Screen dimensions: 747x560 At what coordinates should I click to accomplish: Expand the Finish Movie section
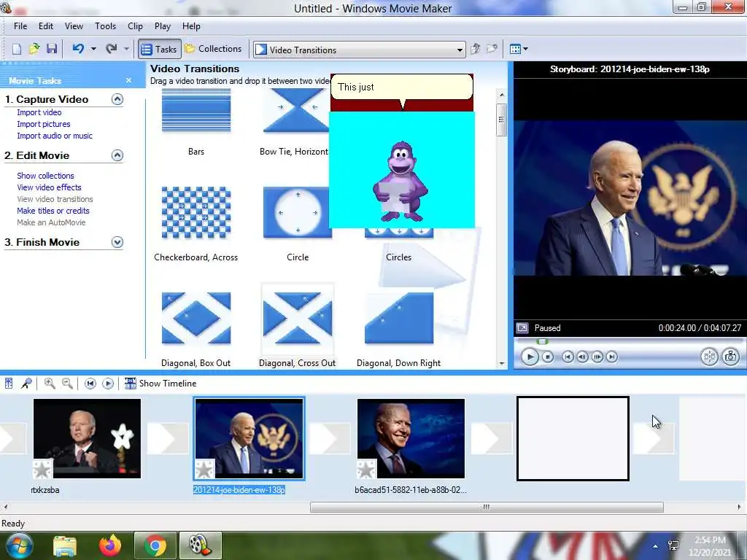coord(117,242)
